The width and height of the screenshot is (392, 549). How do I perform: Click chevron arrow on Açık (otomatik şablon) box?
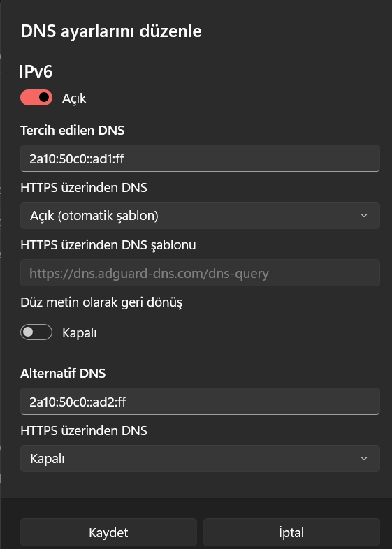[364, 215]
